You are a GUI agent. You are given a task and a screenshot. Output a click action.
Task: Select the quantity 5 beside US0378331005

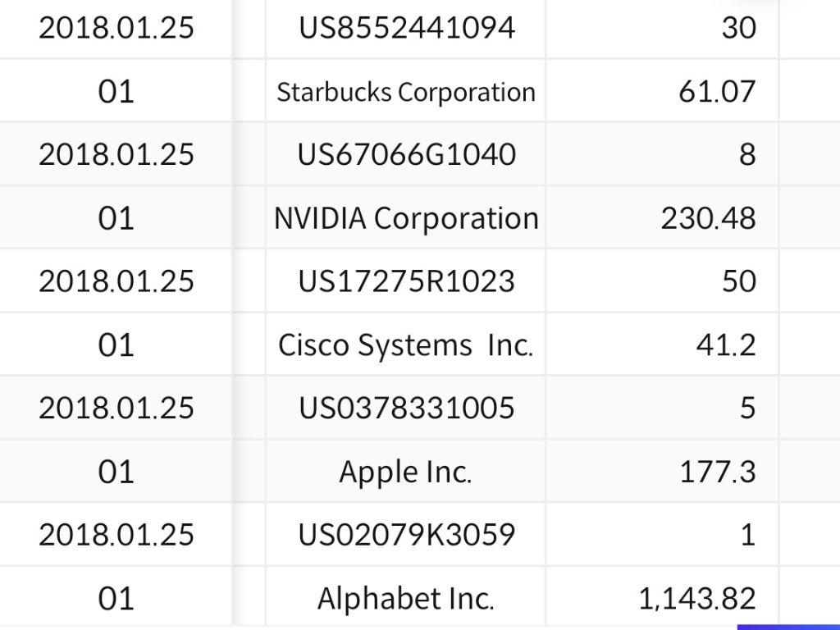click(x=746, y=408)
